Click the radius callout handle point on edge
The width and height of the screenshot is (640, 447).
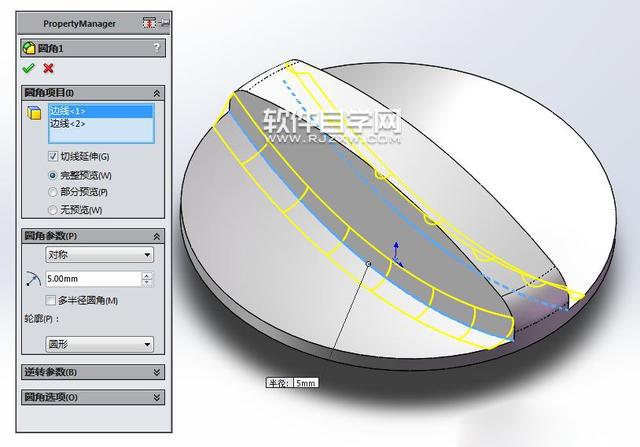[368, 264]
